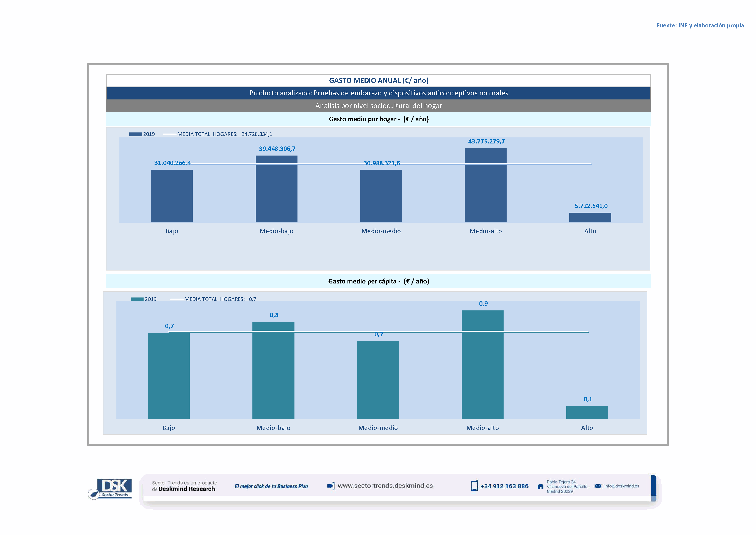Screen dimensions: 756x535
Task: Select the Medio-alto bar in hogar chart
Action: (x=485, y=191)
